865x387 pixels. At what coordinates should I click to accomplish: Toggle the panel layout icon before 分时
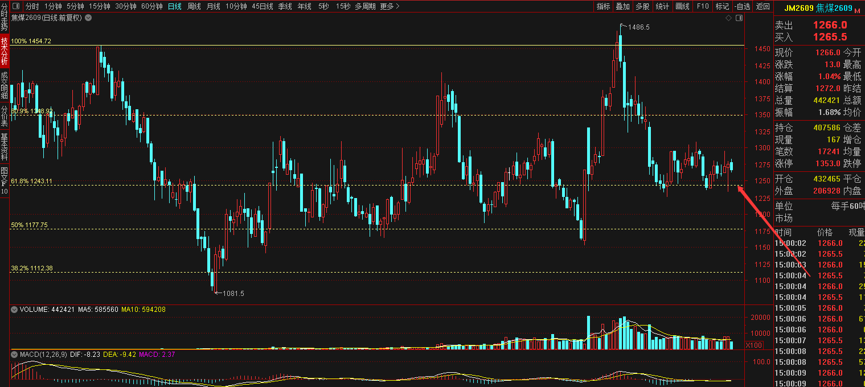pyautogui.click(x=16, y=7)
